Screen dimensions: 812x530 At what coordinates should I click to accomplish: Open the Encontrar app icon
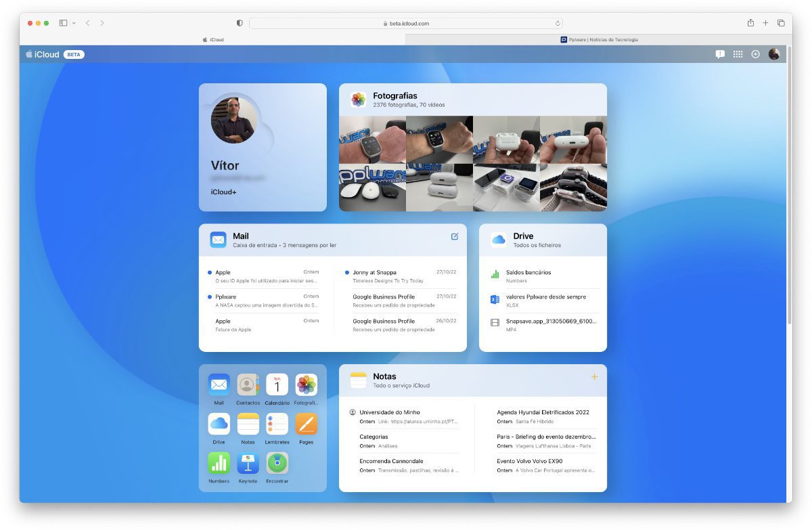(277, 463)
